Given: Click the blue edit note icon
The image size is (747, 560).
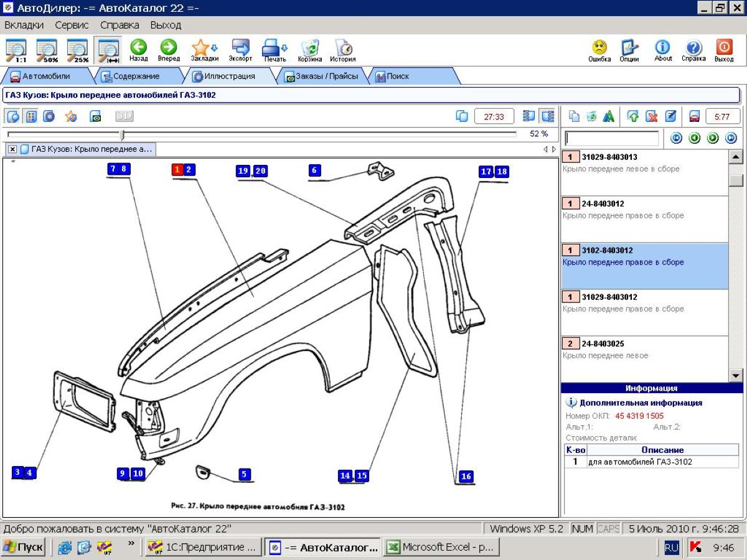Looking at the screenshot, I should coord(670,116).
